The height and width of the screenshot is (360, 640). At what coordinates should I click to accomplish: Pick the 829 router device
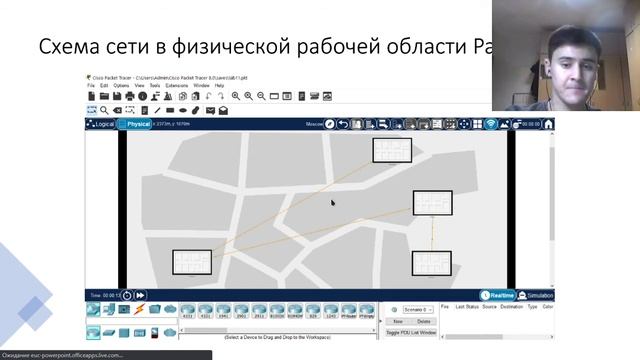click(313, 311)
